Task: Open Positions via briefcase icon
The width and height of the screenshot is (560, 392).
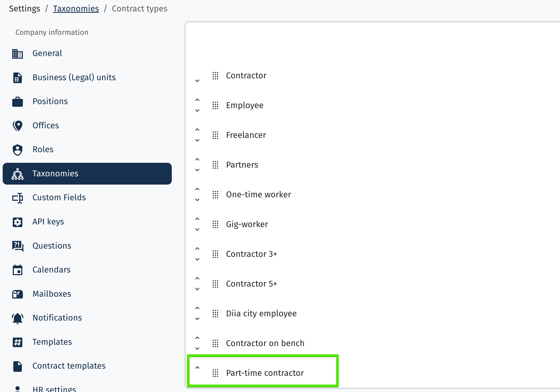Action: pyautogui.click(x=18, y=102)
